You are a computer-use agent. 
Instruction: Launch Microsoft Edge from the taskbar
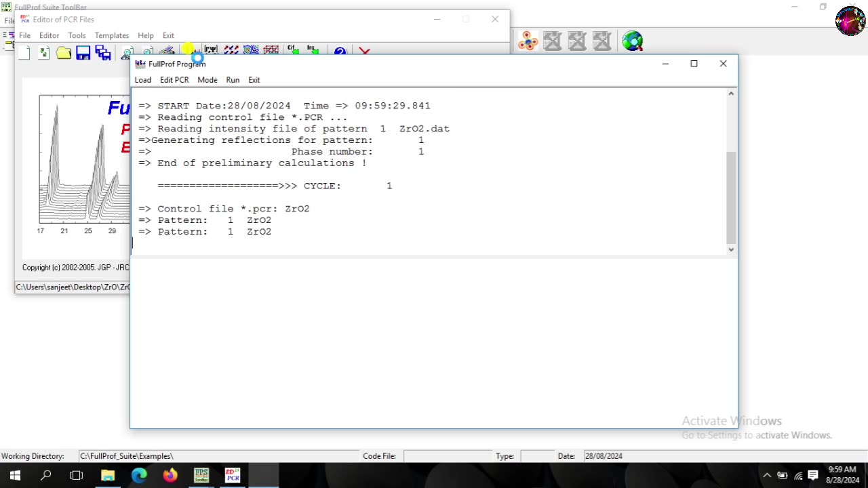(x=139, y=476)
